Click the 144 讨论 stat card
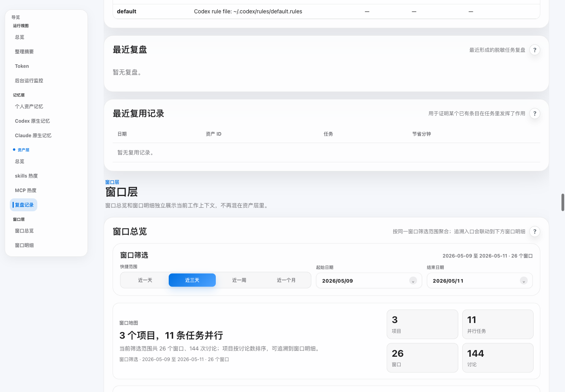565x392 pixels. pos(498,358)
